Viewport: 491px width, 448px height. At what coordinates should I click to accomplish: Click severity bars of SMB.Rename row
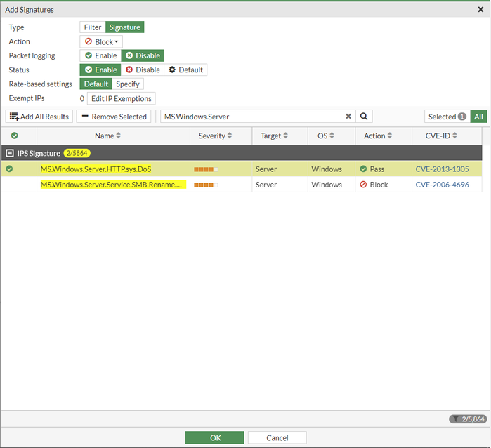pyautogui.click(x=206, y=185)
